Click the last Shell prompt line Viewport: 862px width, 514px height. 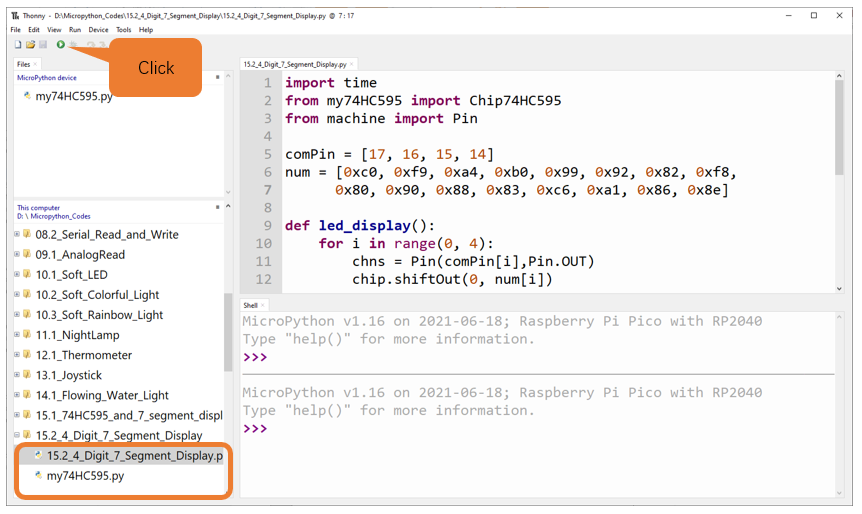click(255, 428)
